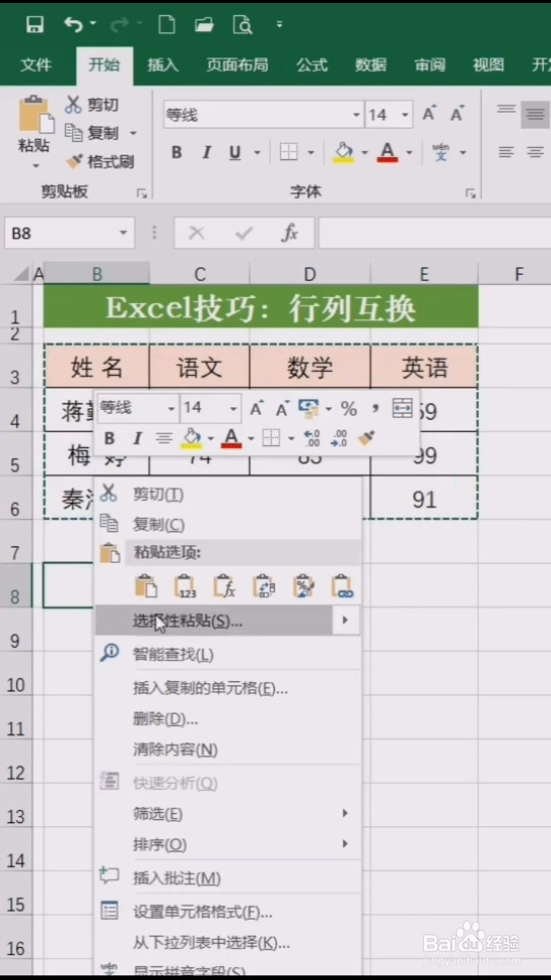This screenshot has width=551, height=980.
Task: Click the ribbon phonetic guide 文 icon
Action: (442, 152)
